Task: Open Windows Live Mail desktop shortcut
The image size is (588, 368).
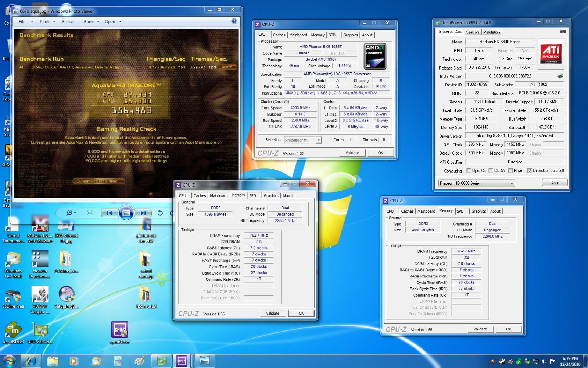Action: pos(13,265)
